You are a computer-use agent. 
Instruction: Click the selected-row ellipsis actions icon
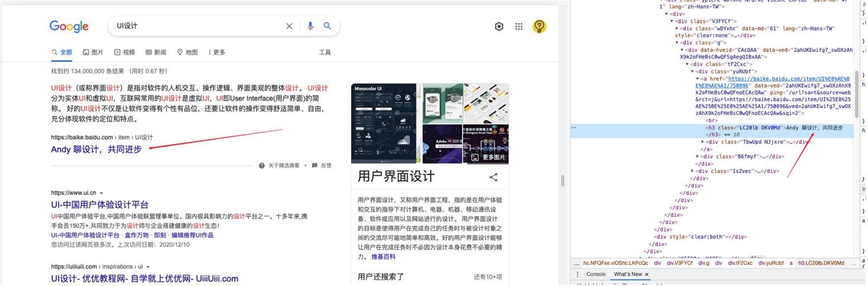point(574,128)
